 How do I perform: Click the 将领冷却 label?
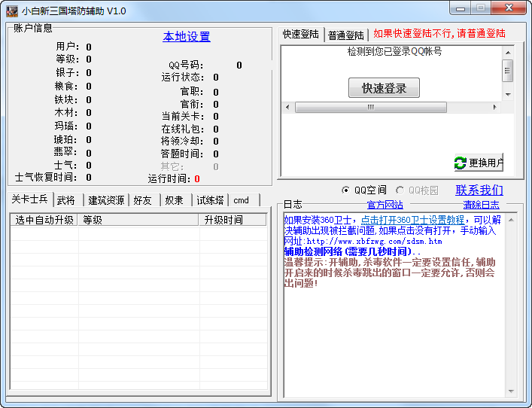coord(182,141)
